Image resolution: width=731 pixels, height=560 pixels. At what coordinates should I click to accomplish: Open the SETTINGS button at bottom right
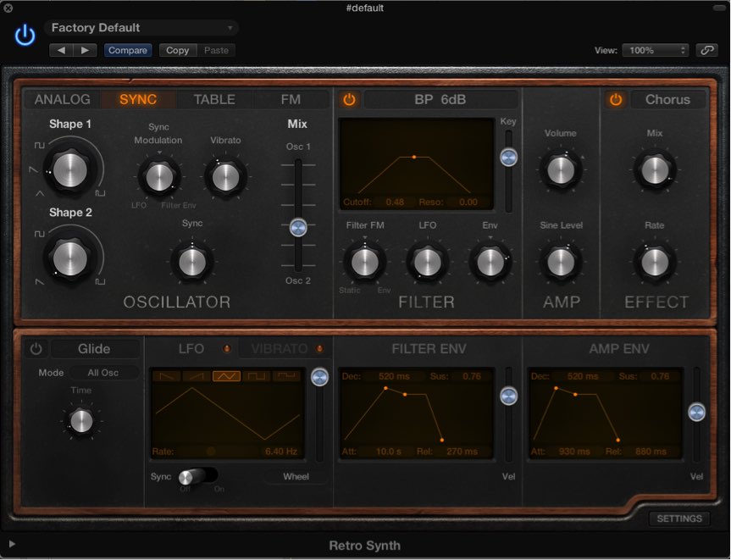678,518
